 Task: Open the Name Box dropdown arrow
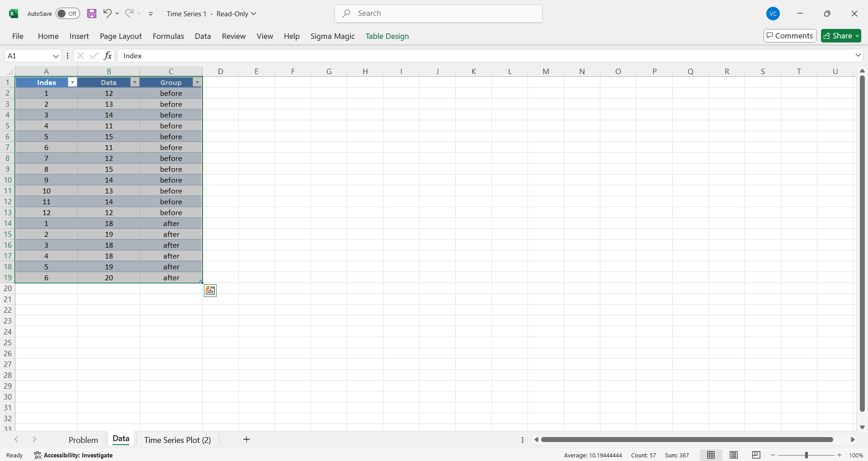pyautogui.click(x=56, y=56)
